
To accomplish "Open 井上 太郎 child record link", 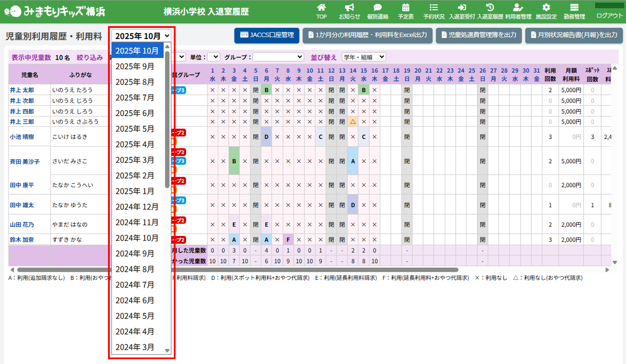I will point(22,90).
